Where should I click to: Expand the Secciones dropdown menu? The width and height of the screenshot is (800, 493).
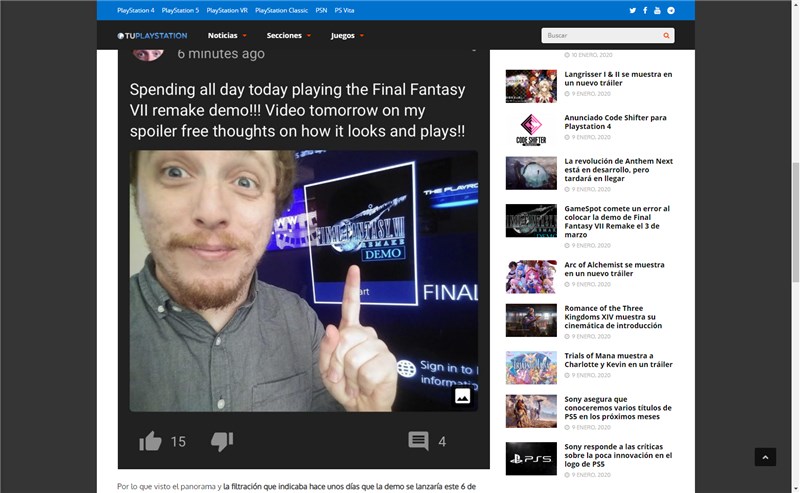(x=289, y=36)
